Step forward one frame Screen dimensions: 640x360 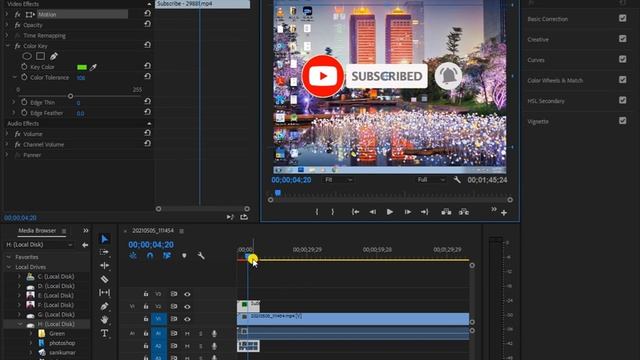coord(407,212)
